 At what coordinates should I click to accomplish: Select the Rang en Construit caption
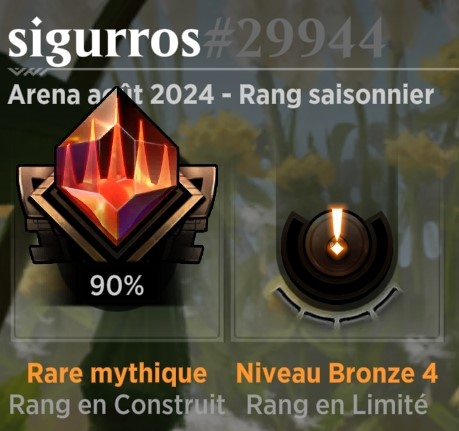pos(117,404)
